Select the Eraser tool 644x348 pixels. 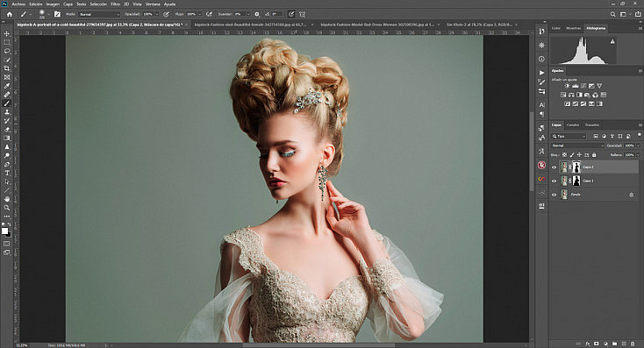coord(6,129)
